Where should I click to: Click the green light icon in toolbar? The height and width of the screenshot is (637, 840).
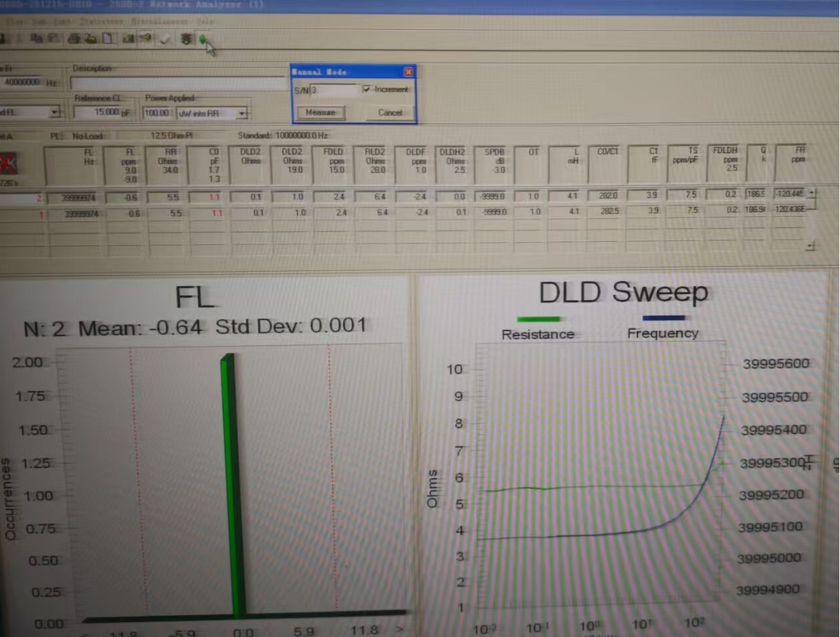(203, 40)
